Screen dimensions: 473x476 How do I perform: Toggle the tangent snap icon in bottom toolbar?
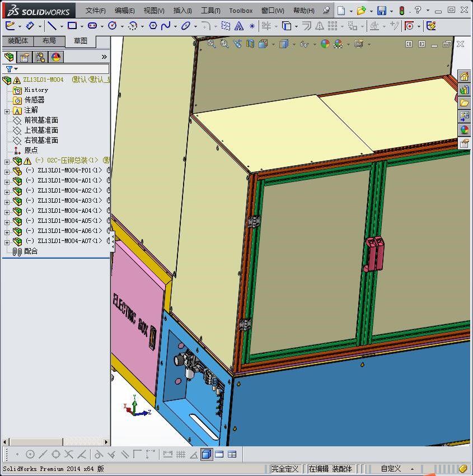(x=99, y=454)
